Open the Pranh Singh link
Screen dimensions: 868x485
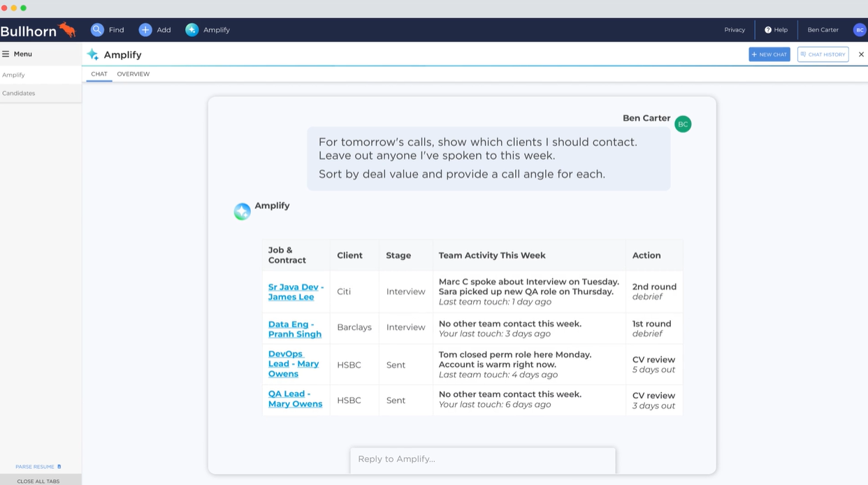point(295,334)
